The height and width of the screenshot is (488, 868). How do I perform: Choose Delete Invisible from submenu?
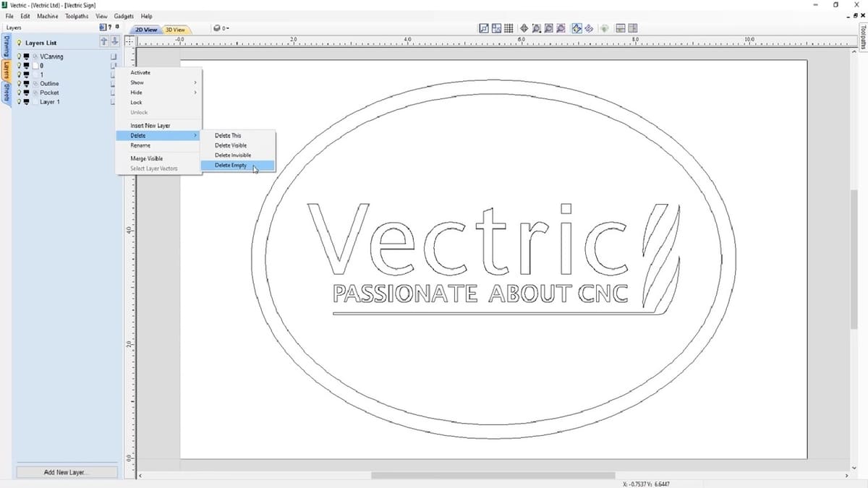click(x=238, y=155)
